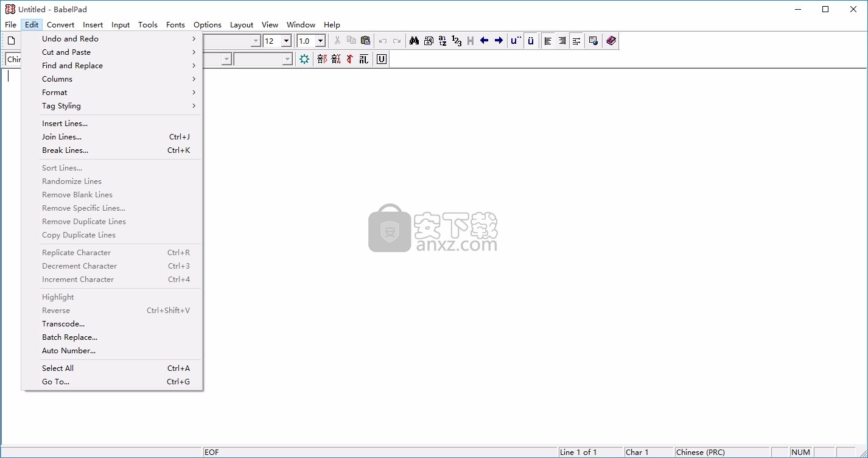
Task: Click the document properties globe icon
Action: (x=593, y=41)
